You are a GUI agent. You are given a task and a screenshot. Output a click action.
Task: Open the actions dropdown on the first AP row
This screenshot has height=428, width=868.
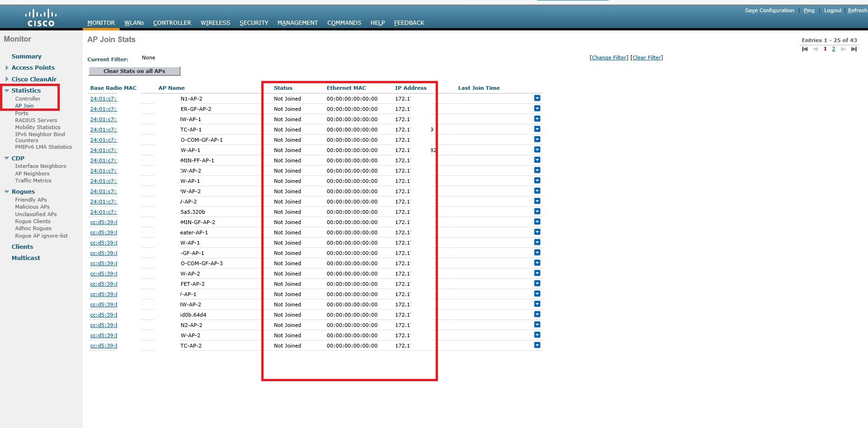click(x=537, y=98)
